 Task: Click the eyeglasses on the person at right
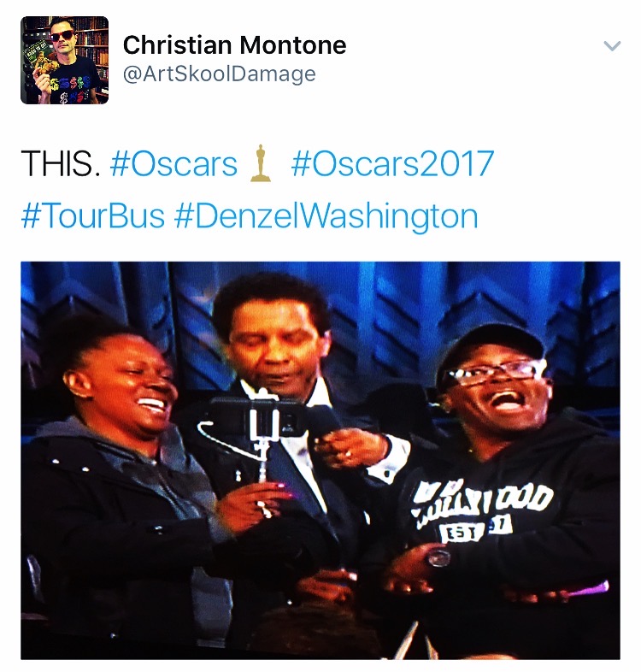[x=495, y=373]
